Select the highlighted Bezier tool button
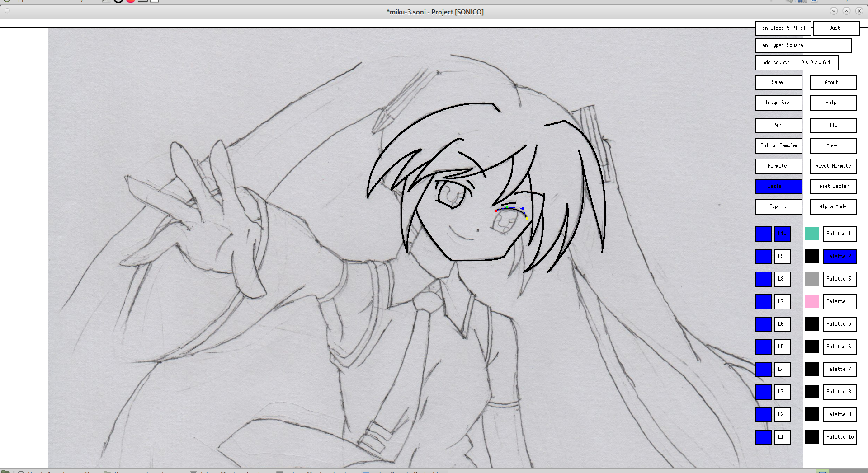Screen dimensions: 868x473 click(778, 186)
